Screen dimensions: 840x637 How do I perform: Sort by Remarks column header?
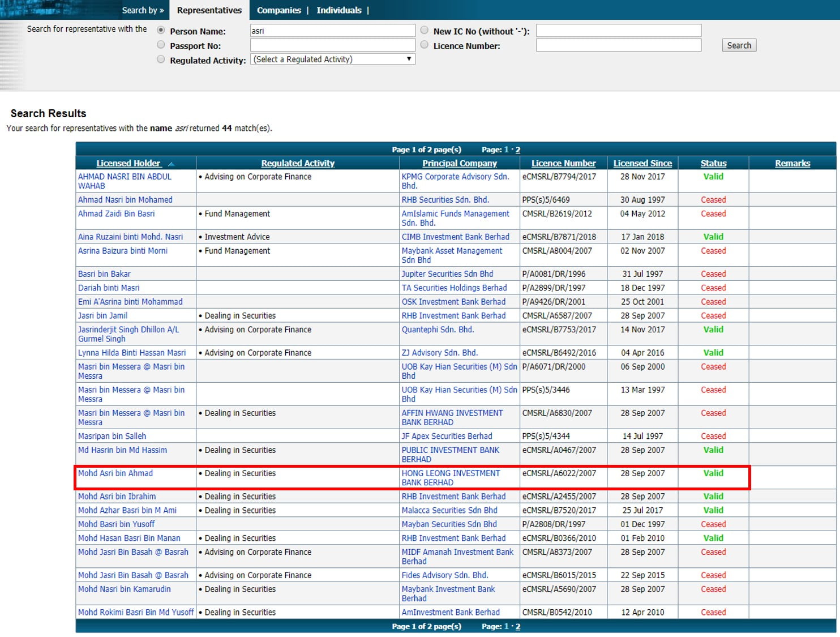tap(792, 163)
